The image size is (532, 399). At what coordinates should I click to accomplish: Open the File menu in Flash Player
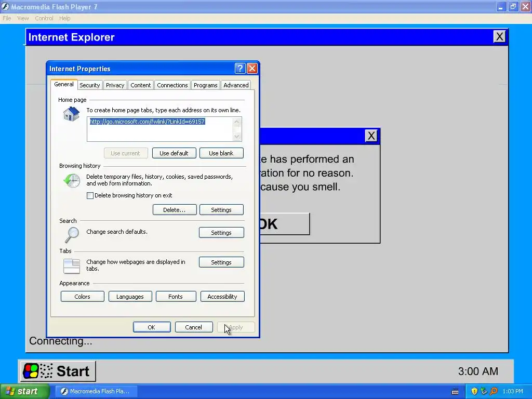tap(7, 18)
